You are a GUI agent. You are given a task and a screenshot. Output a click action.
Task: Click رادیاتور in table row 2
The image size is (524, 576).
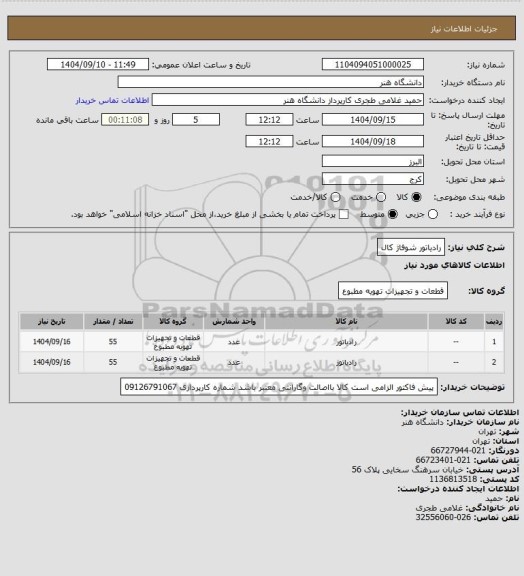[346, 362]
